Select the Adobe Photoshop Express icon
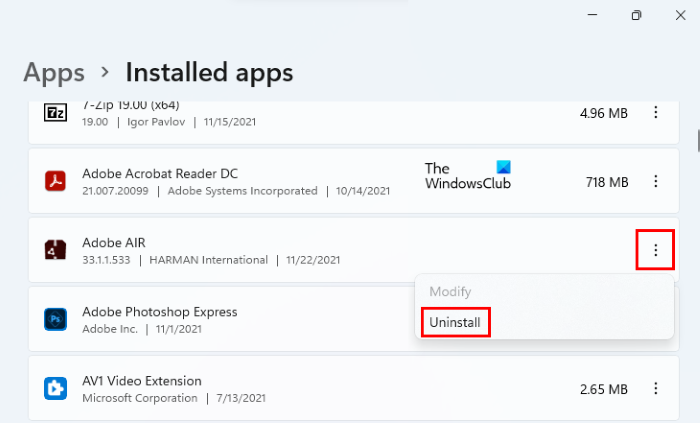Screen dimensions: 700x423 (55, 319)
